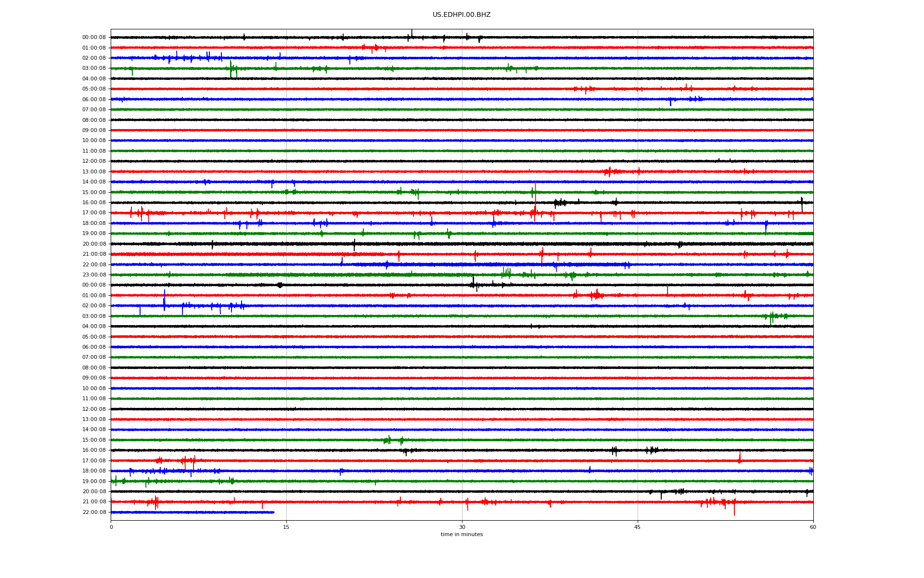The image size is (924, 578).
Task: Select the 23:00:08 row label
Action: click(94, 275)
